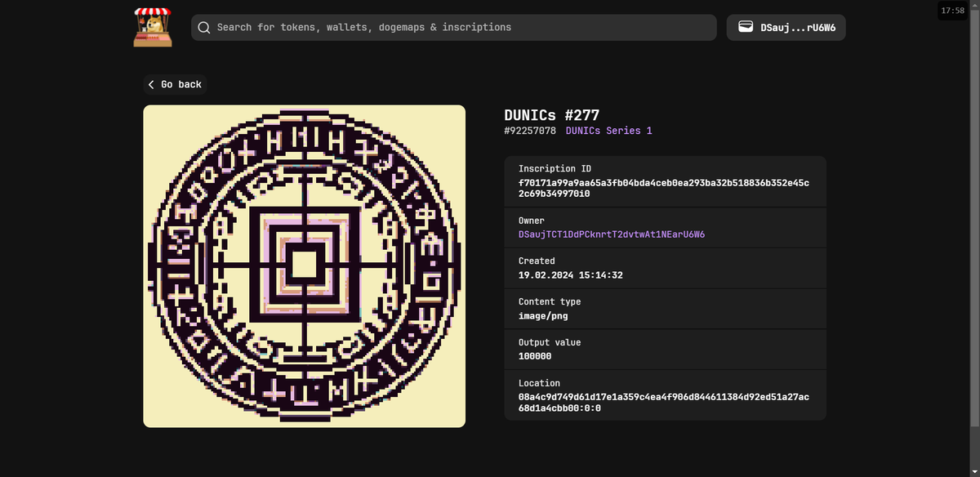
Task: Click the Output value label
Action: pos(550,342)
